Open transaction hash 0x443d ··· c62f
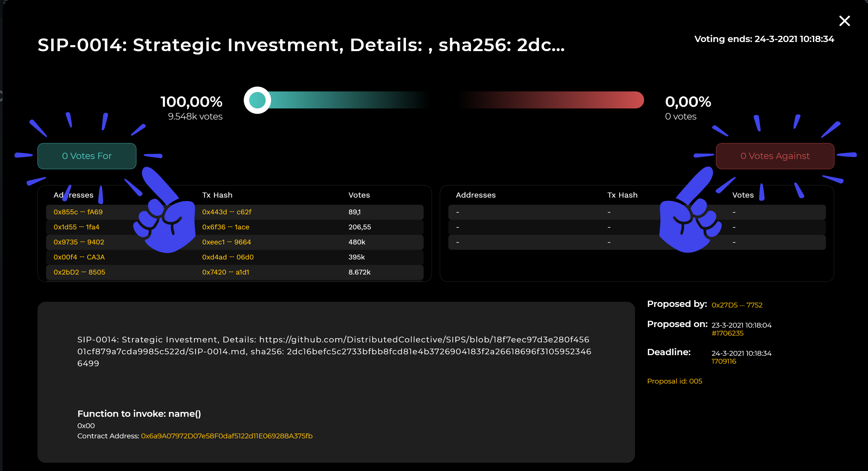This screenshot has width=868, height=471. point(227,212)
